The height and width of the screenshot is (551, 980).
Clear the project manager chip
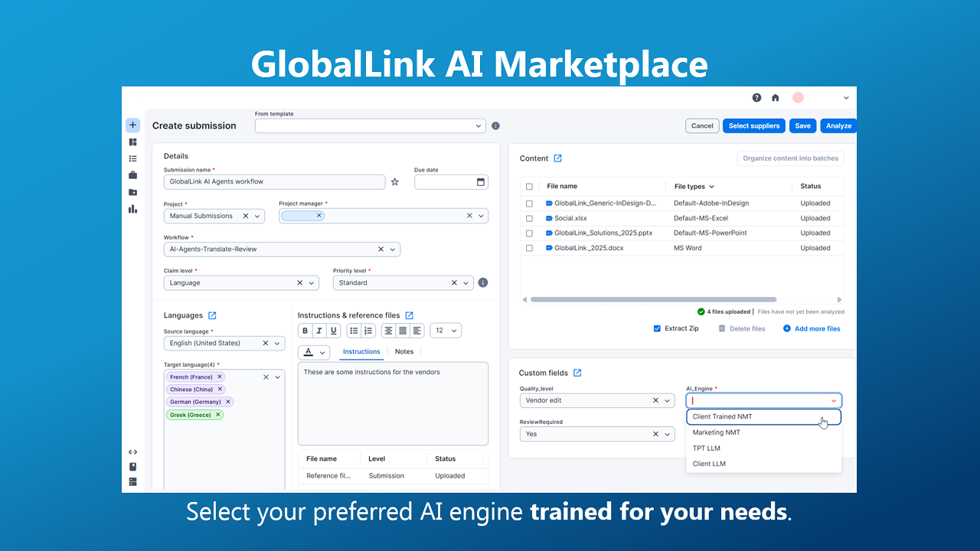point(319,216)
